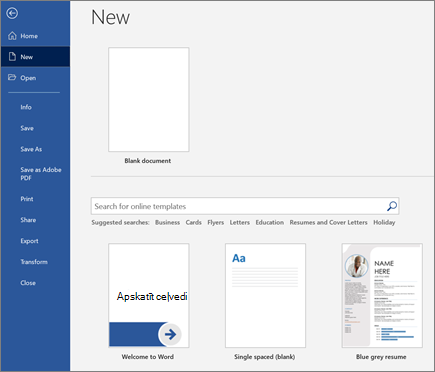The width and height of the screenshot is (435, 372).
Task: Click the Open folder icon
Action: 12,77
